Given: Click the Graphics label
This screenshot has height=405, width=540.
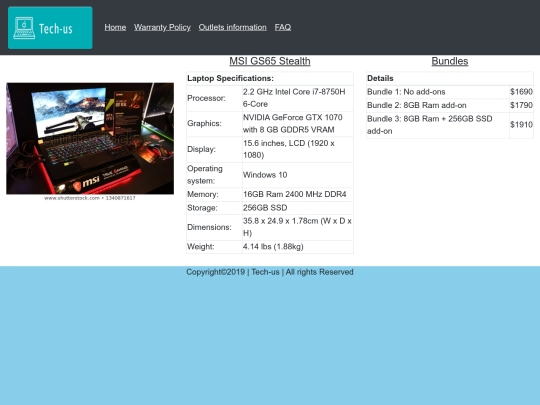Looking at the screenshot, I should pos(204,123).
